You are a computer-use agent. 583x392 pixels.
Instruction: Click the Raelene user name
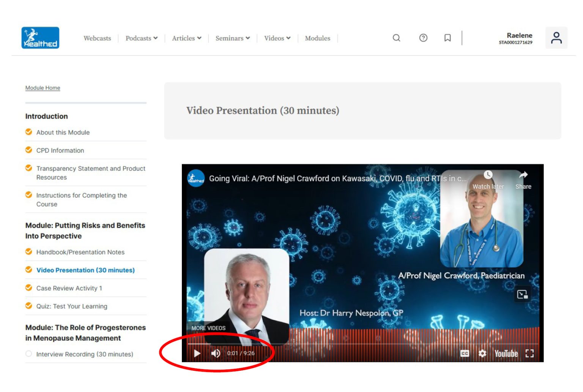coord(520,35)
